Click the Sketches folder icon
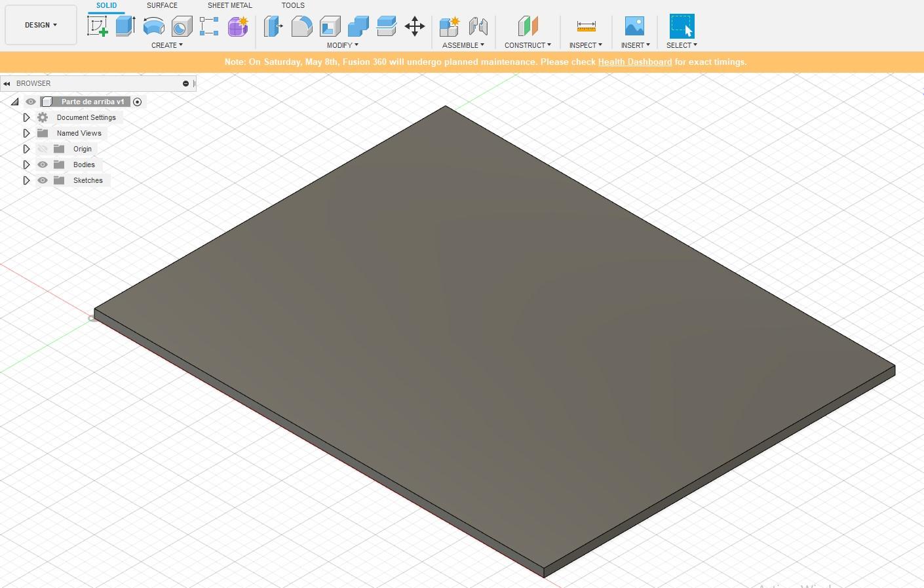Image resolution: width=924 pixels, height=588 pixels. pos(59,180)
